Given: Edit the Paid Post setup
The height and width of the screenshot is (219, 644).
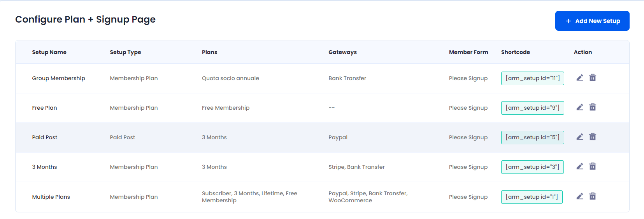Looking at the screenshot, I should pos(580,137).
